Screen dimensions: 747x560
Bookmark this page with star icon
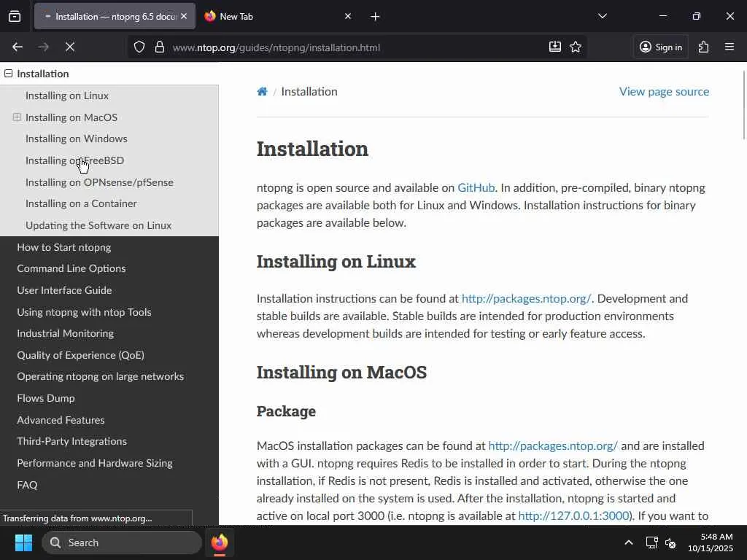click(576, 47)
